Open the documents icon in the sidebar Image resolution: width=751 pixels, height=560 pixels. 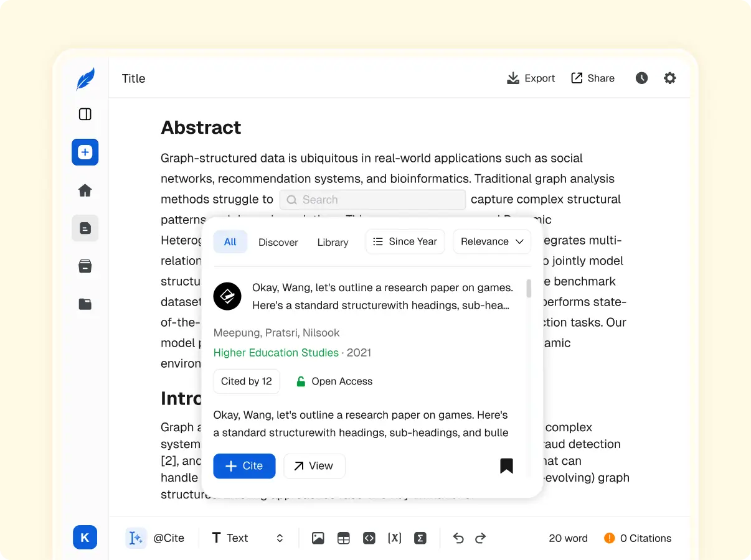point(85,228)
